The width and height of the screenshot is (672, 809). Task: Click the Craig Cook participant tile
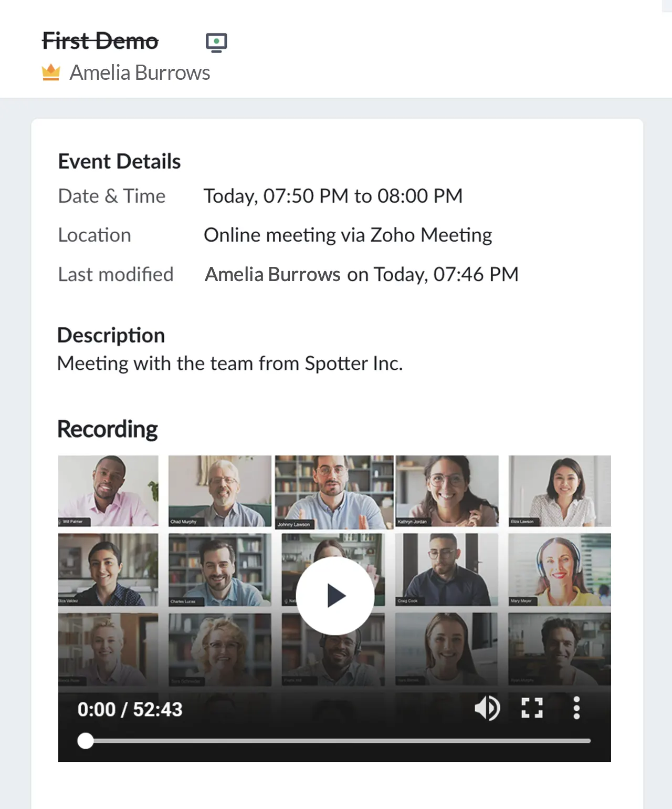point(447,570)
